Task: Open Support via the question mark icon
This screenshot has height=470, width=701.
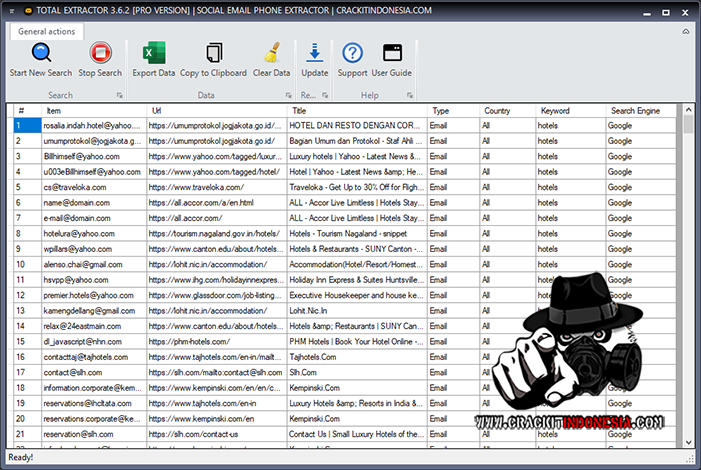Action: 352,54
